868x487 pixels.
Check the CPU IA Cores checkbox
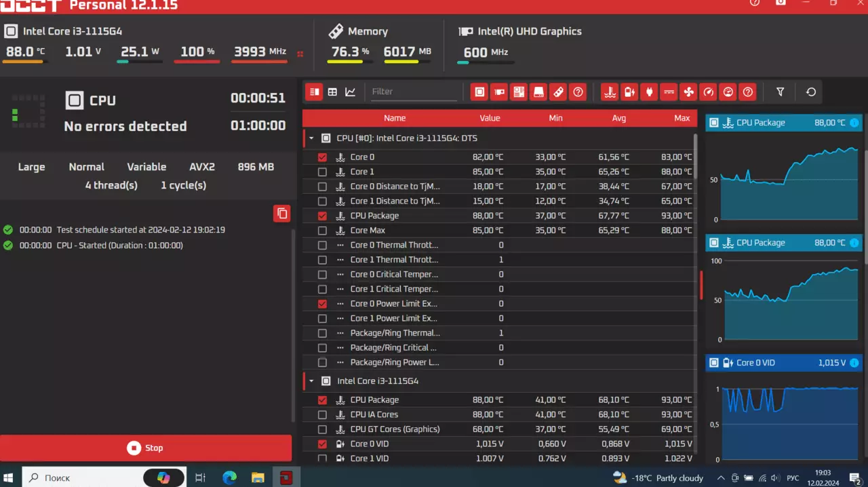(322, 414)
